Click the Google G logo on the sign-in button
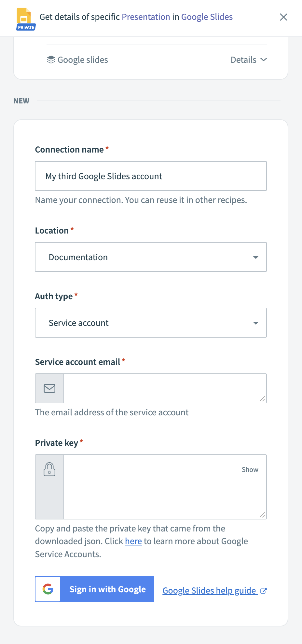Viewport: 302px width, 644px height. 48,589
